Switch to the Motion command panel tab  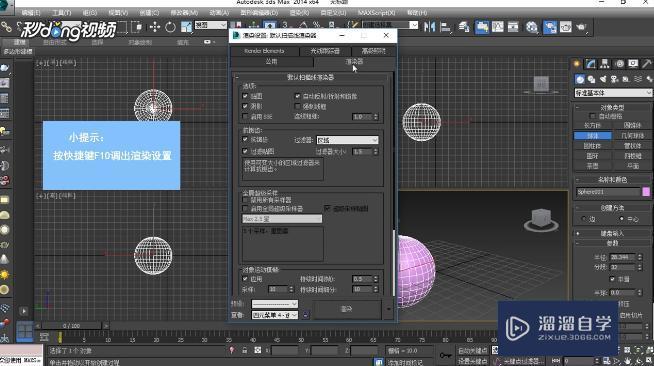click(x=619, y=64)
